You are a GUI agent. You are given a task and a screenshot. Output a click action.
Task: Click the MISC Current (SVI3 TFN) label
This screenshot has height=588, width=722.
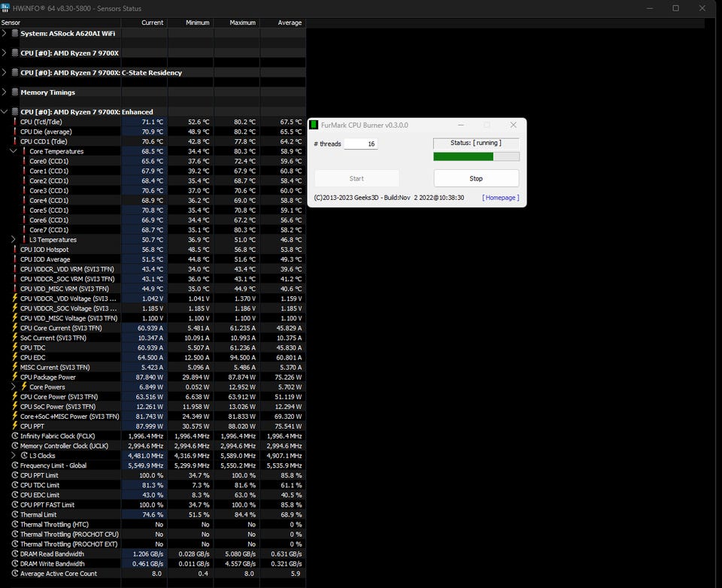point(55,367)
